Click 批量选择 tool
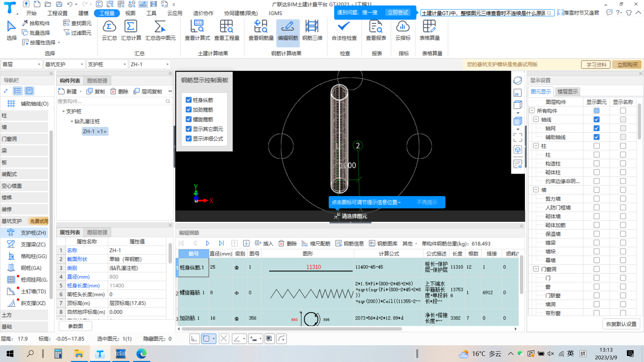This screenshot has width=644, height=362. pos(36,33)
